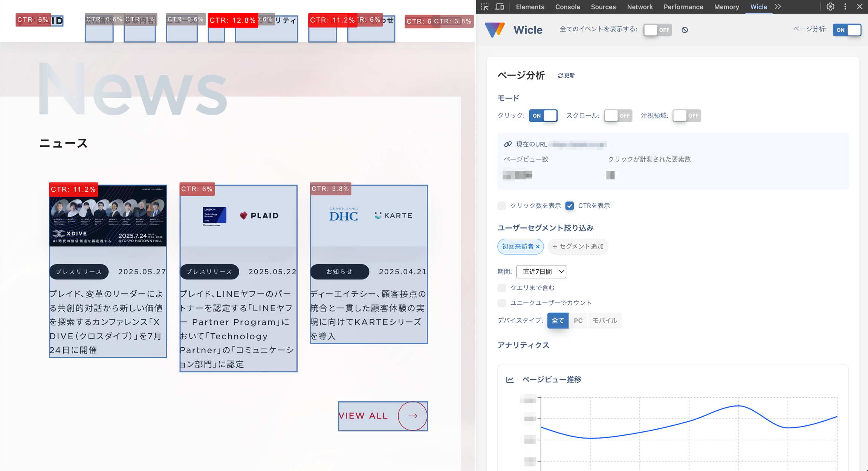Click the inspect element picker icon
This screenshot has width=868, height=471.
(485, 7)
